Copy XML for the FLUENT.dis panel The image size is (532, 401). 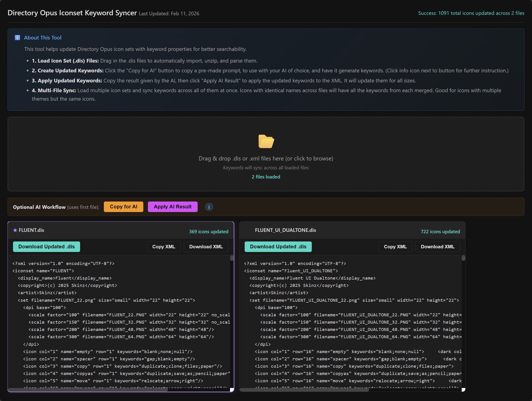[163, 247]
